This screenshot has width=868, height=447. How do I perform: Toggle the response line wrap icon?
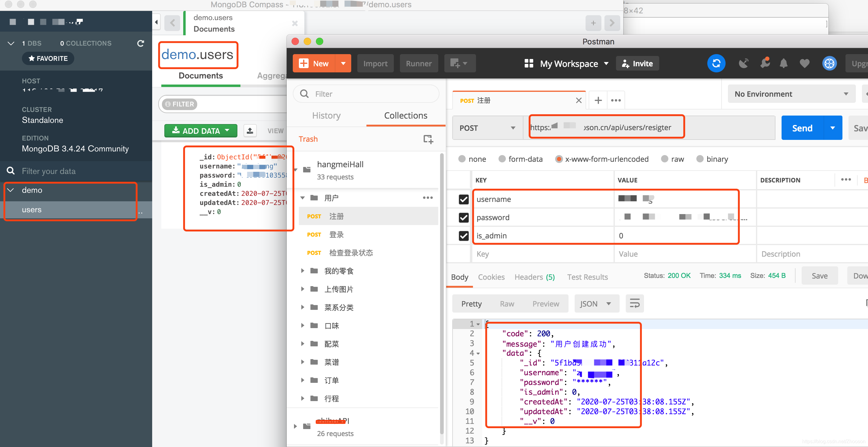635,303
